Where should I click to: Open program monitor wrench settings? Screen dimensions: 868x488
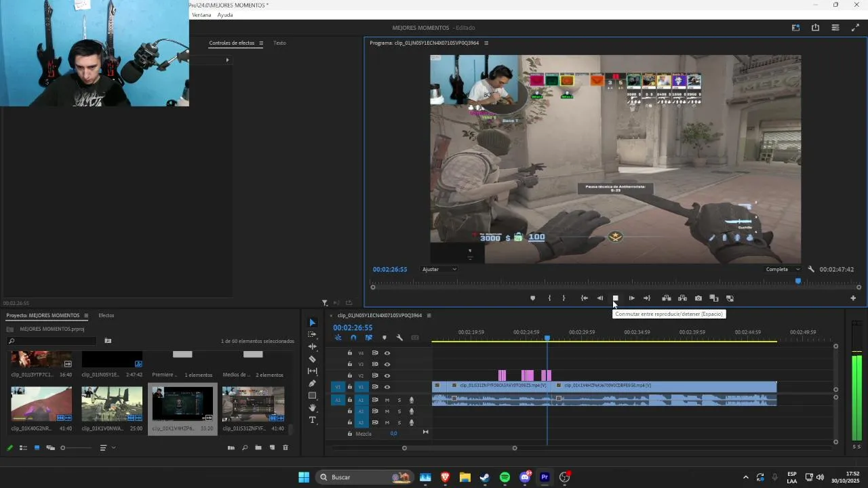coord(811,269)
